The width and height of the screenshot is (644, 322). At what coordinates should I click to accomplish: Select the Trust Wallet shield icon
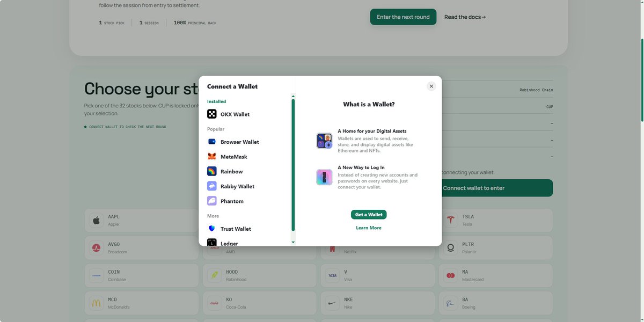[x=212, y=229]
